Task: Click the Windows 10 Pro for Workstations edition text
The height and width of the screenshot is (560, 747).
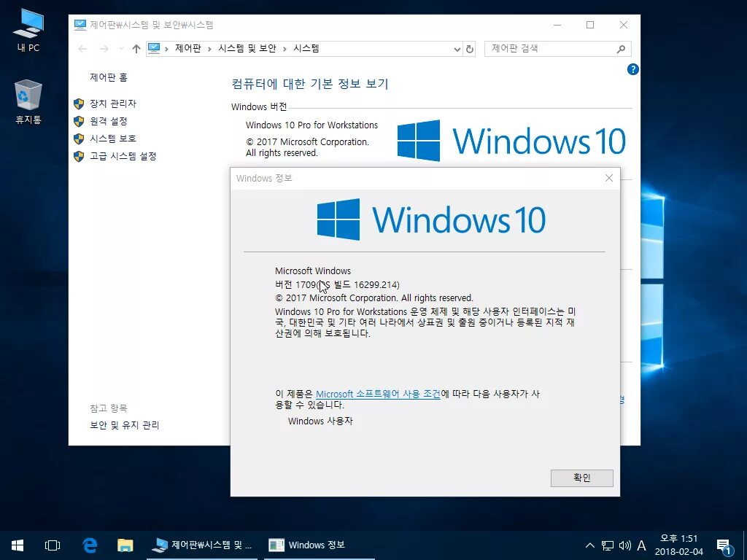Action: coord(311,125)
